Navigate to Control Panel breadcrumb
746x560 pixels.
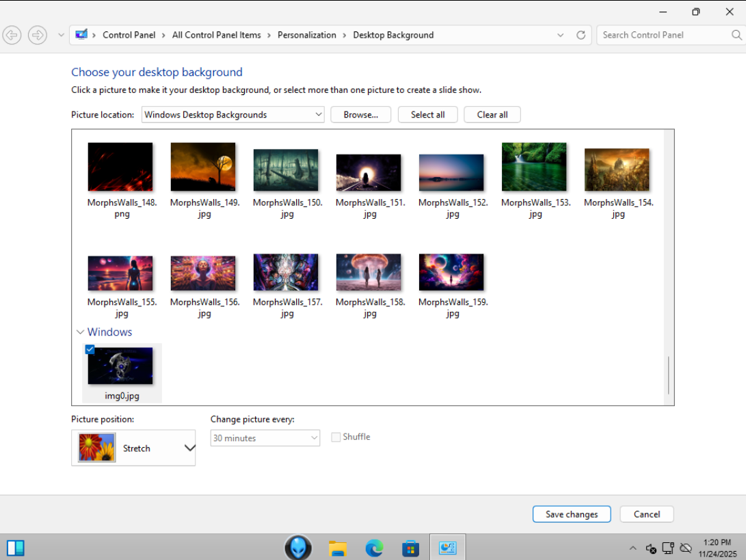129,35
